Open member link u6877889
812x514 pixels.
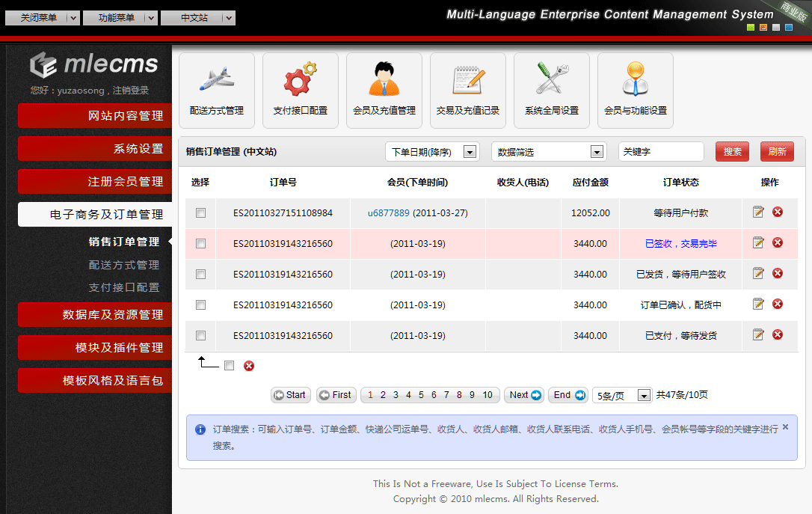click(x=388, y=213)
